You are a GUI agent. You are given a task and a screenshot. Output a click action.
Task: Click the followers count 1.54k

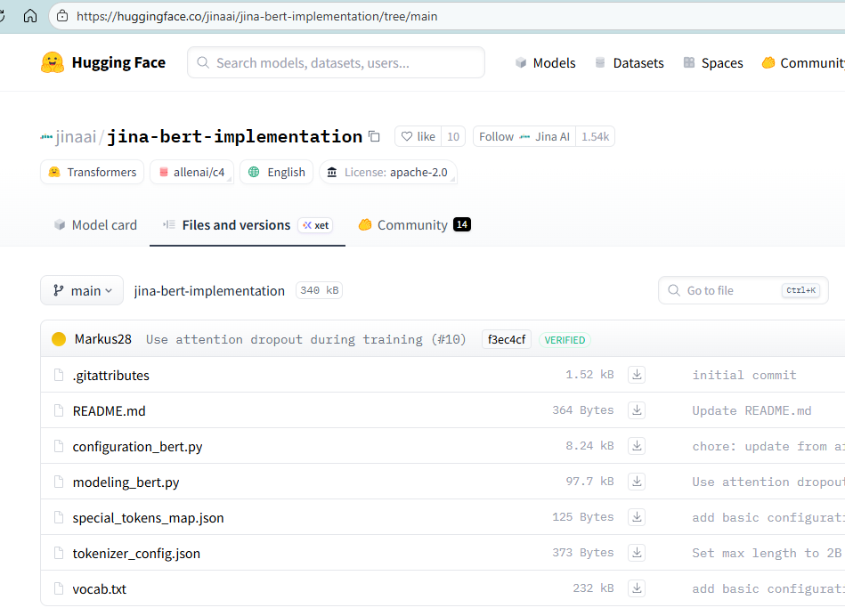(x=595, y=136)
